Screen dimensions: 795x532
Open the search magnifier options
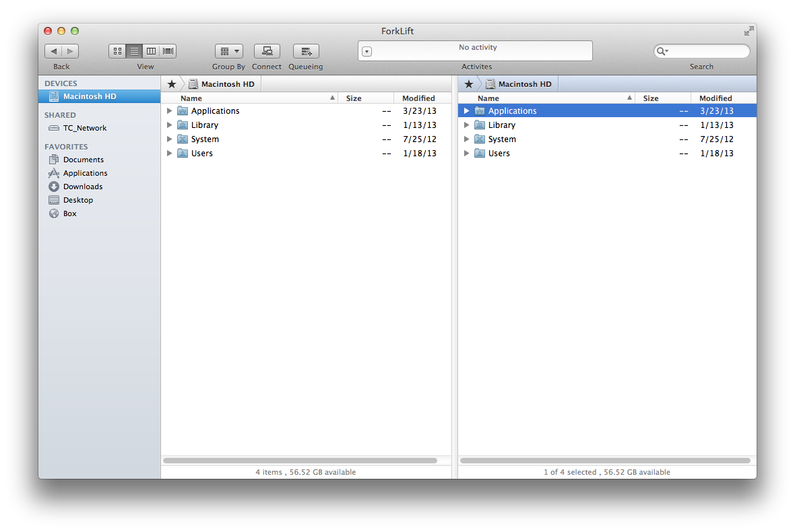(662, 51)
